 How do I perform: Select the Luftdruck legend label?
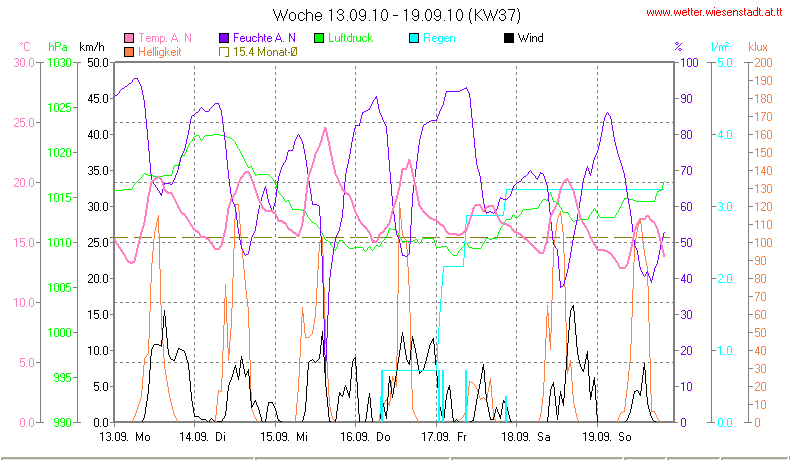350,38
